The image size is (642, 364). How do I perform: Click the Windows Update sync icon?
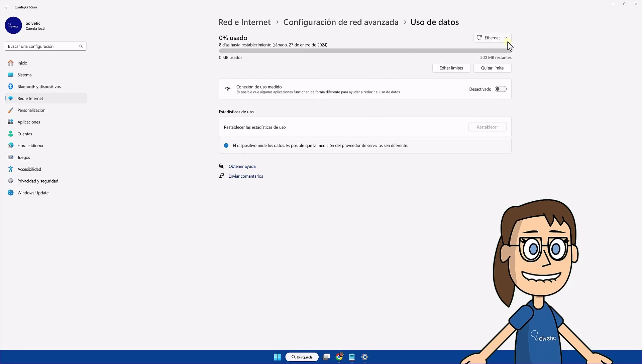(x=11, y=193)
